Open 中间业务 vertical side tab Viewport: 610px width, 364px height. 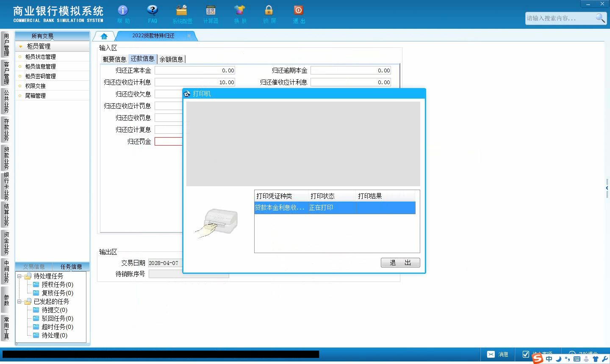pos(6,271)
